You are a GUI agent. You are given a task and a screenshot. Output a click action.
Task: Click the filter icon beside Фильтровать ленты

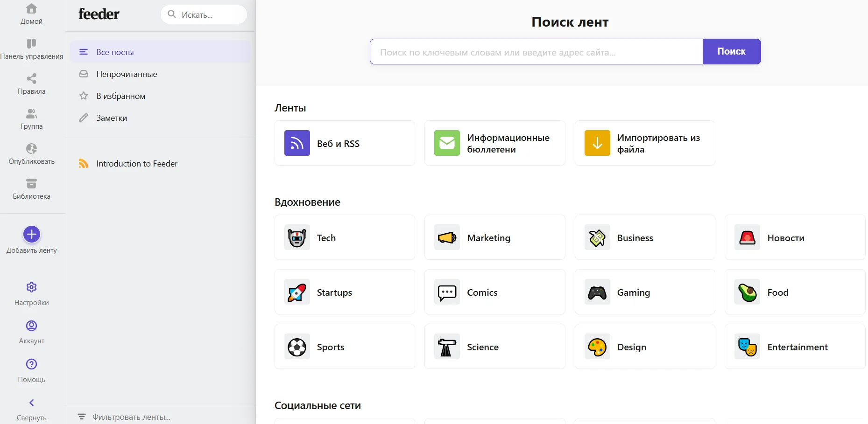tap(82, 417)
